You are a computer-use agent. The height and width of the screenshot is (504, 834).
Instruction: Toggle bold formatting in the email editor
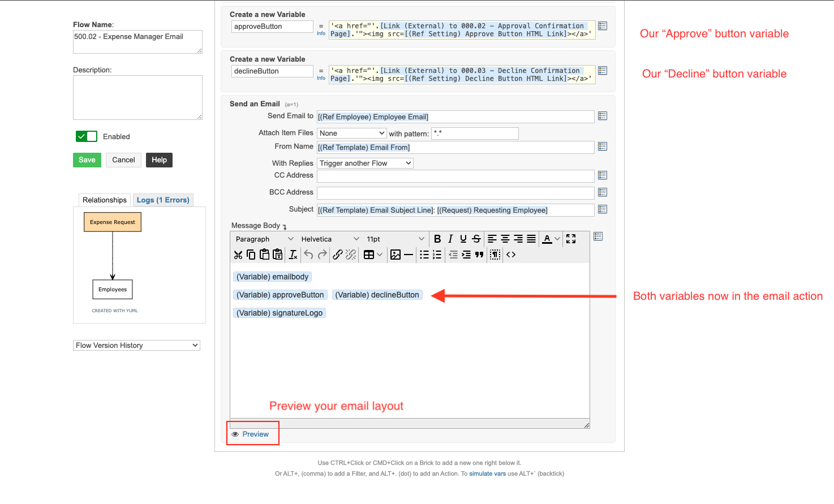pos(437,239)
